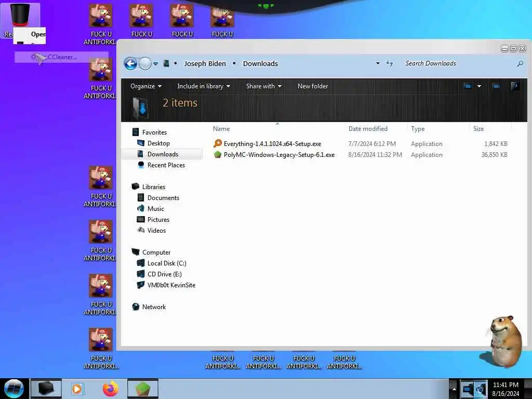
Task: Click the Windows Start orb
Action: coord(14,389)
